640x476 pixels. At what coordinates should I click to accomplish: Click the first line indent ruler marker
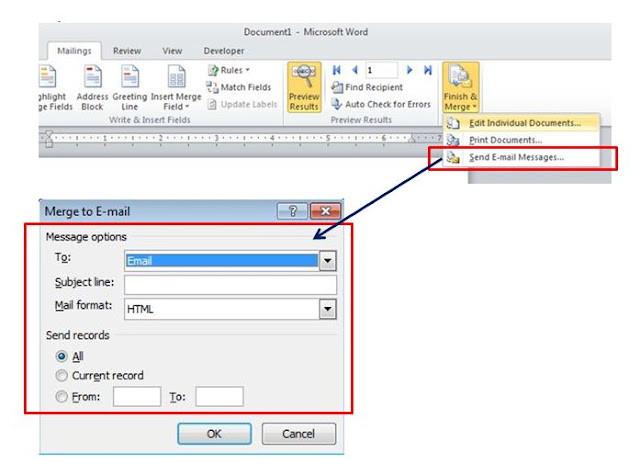(49, 134)
